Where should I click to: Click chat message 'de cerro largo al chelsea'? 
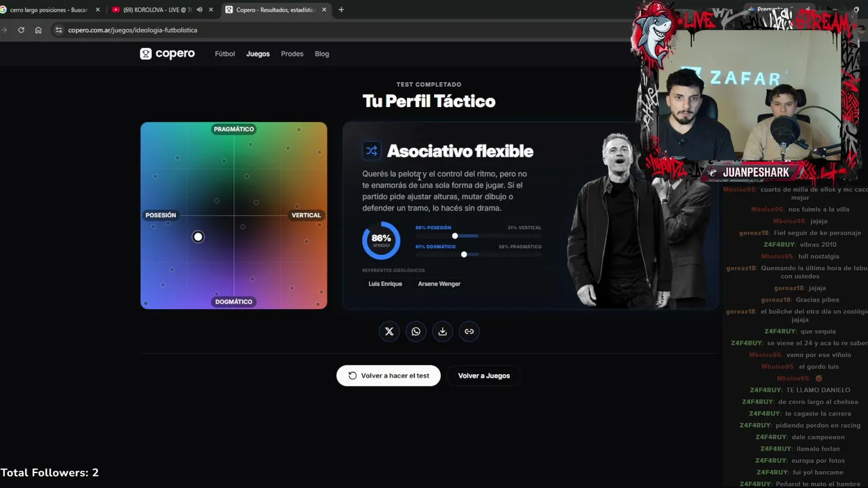coord(818,402)
